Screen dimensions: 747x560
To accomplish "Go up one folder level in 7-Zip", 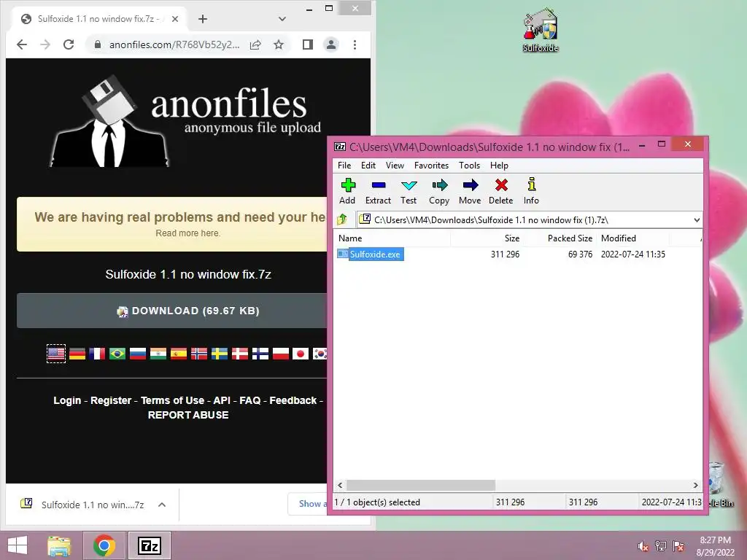I will [342, 219].
